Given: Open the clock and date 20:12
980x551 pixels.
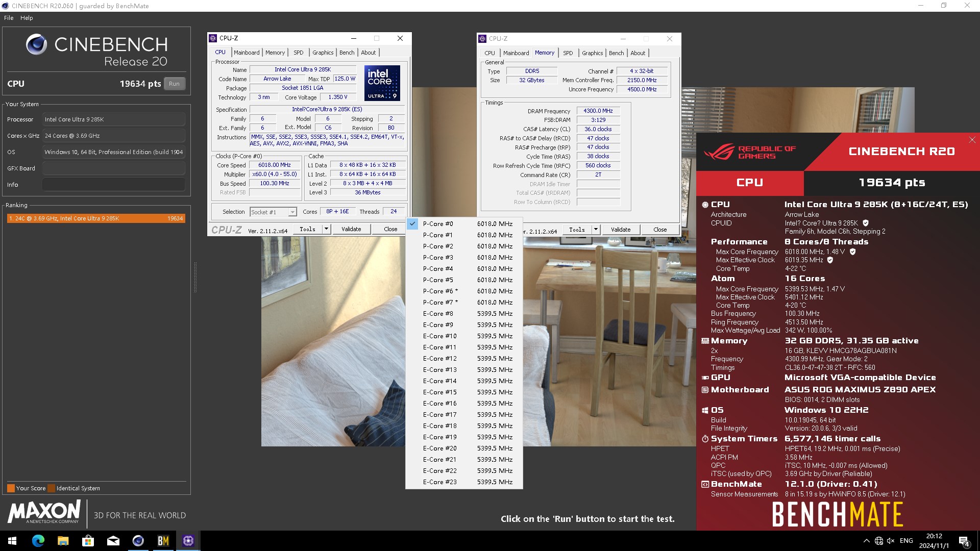Looking at the screenshot, I should click(x=934, y=541).
